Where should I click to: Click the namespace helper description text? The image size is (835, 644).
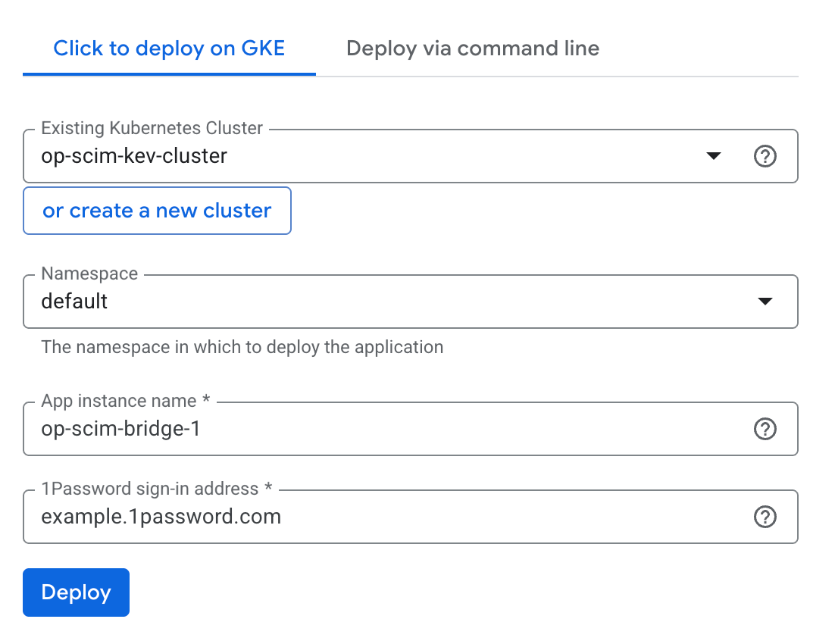coord(242,347)
